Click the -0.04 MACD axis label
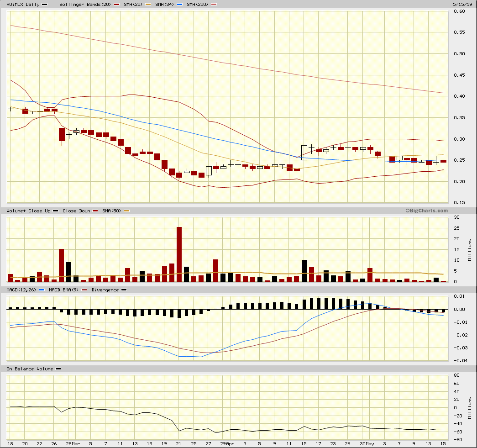 460,361
